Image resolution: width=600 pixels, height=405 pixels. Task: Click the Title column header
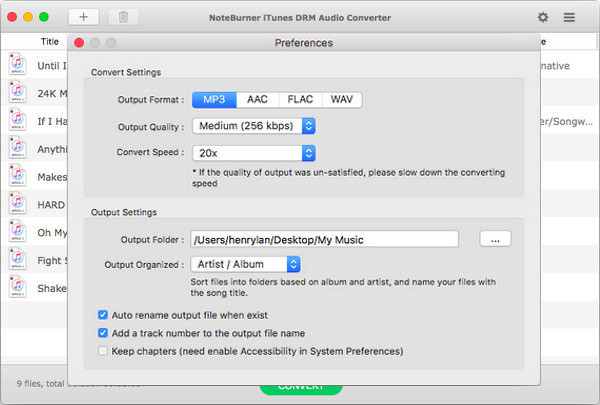(50, 41)
